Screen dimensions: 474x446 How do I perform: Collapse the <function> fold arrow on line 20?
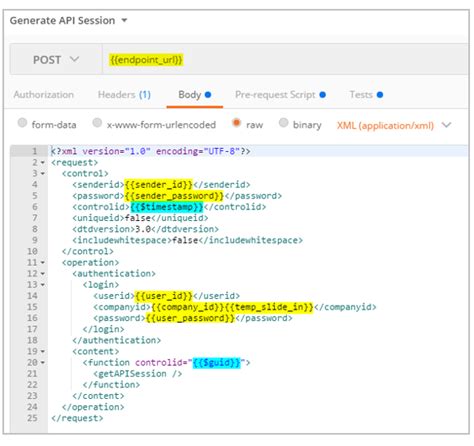43,363
